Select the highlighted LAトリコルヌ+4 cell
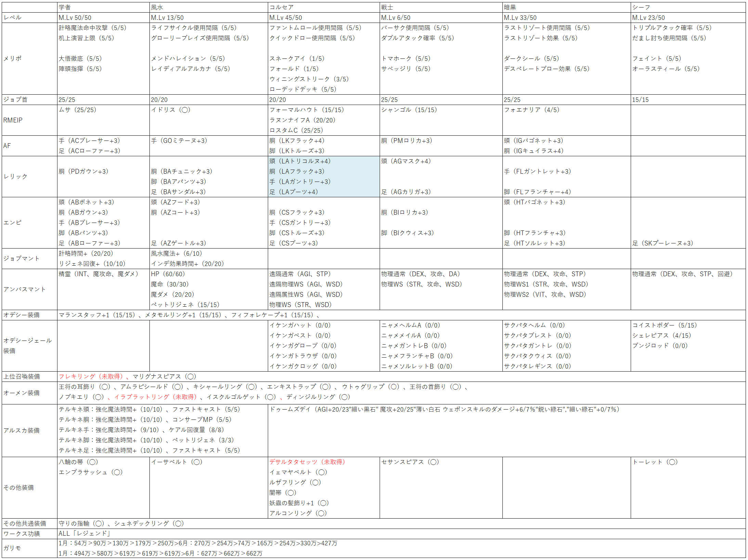 [x=300, y=161]
